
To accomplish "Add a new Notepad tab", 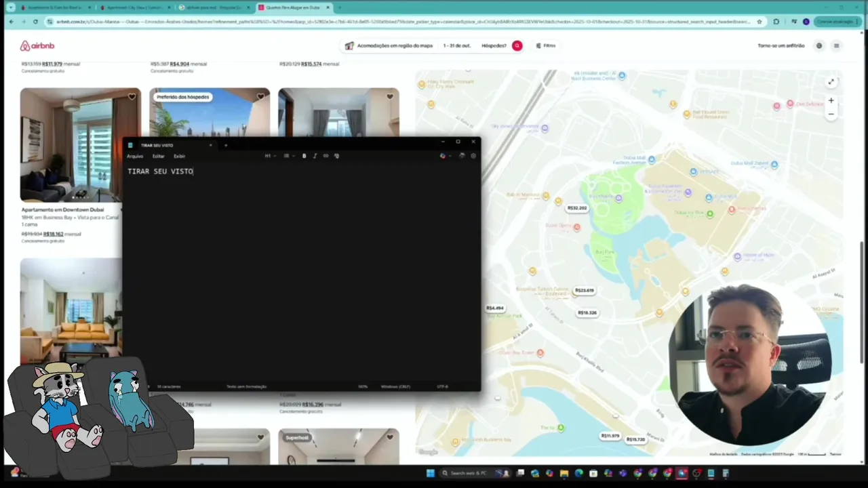I will point(226,145).
